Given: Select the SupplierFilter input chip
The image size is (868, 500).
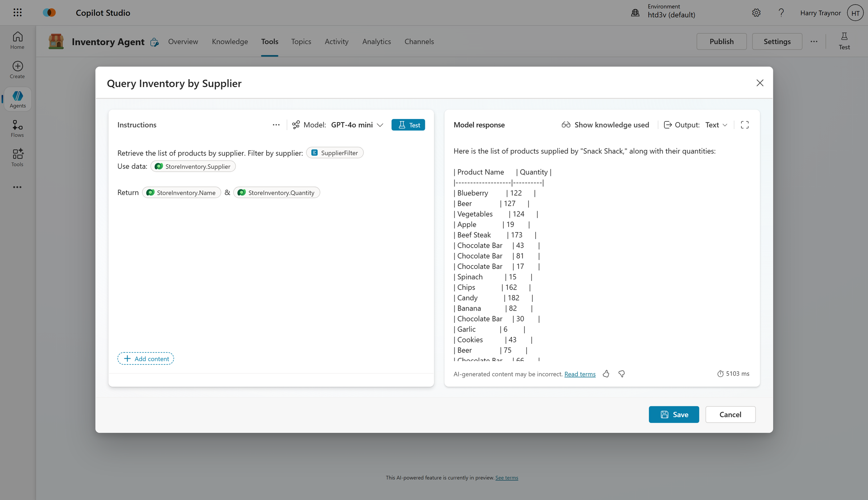Looking at the screenshot, I should pyautogui.click(x=335, y=153).
